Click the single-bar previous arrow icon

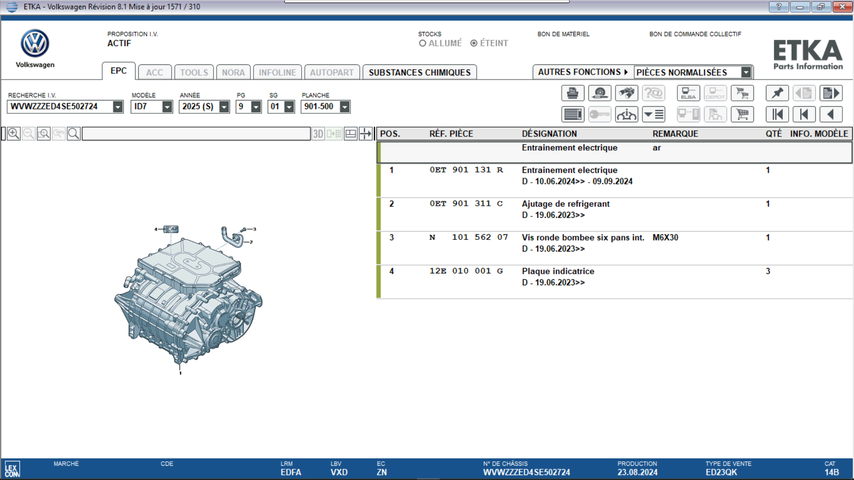click(x=804, y=114)
